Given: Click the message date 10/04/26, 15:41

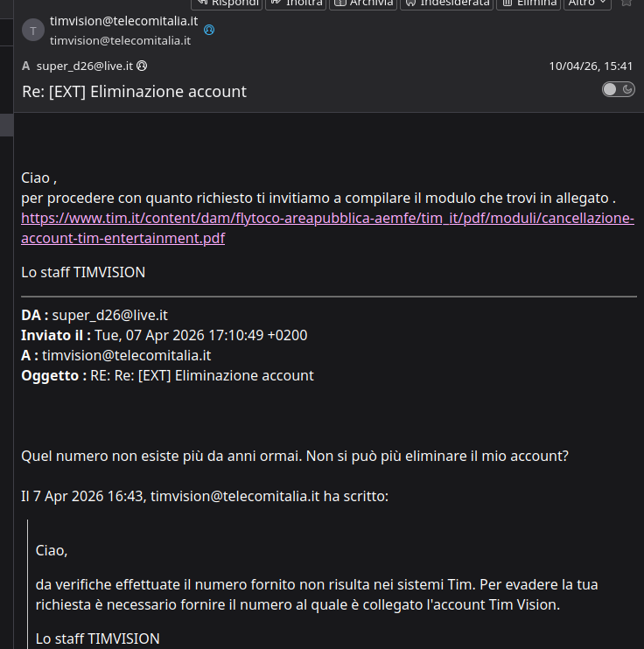Looking at the screenshot, I should tap(591, 66).
